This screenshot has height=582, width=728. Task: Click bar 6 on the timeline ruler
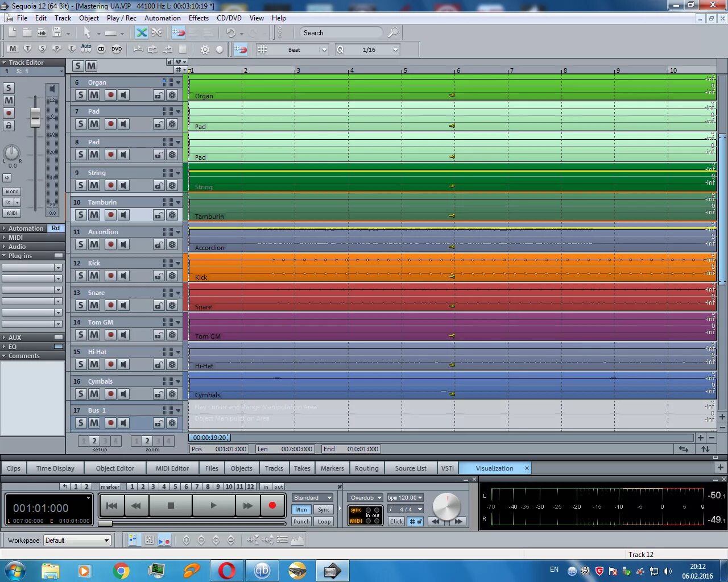point(458,70)
